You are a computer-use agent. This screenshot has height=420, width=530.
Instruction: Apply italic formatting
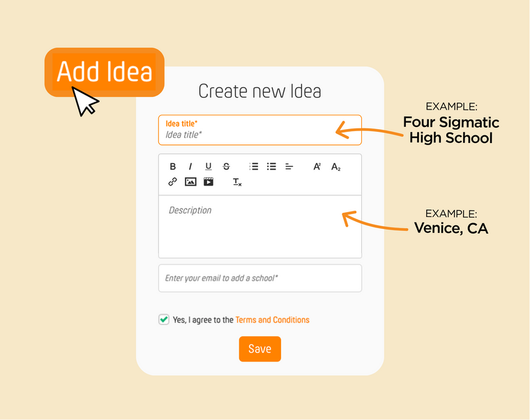tap(190, 167)
